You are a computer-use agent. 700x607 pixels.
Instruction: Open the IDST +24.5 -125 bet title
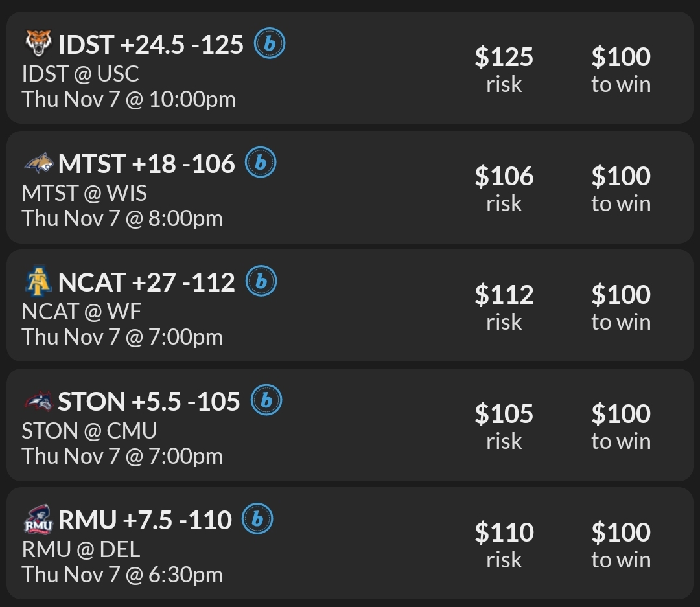coord(150,45)
